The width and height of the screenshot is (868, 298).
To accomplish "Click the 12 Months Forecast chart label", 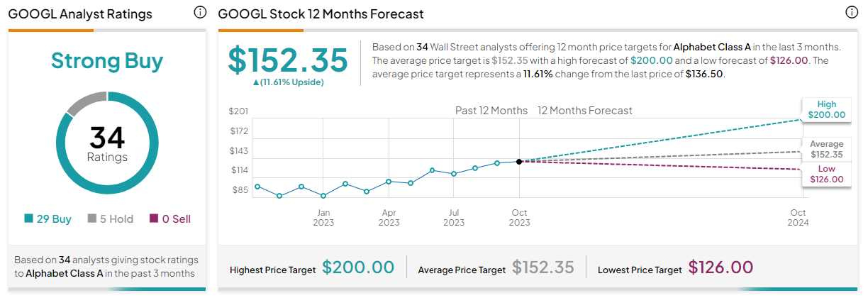I will (585, 111).
